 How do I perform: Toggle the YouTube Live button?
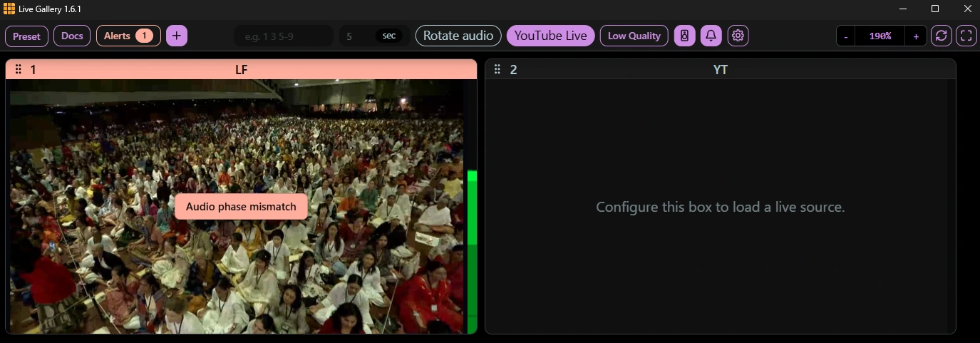(x=550, y=36)
